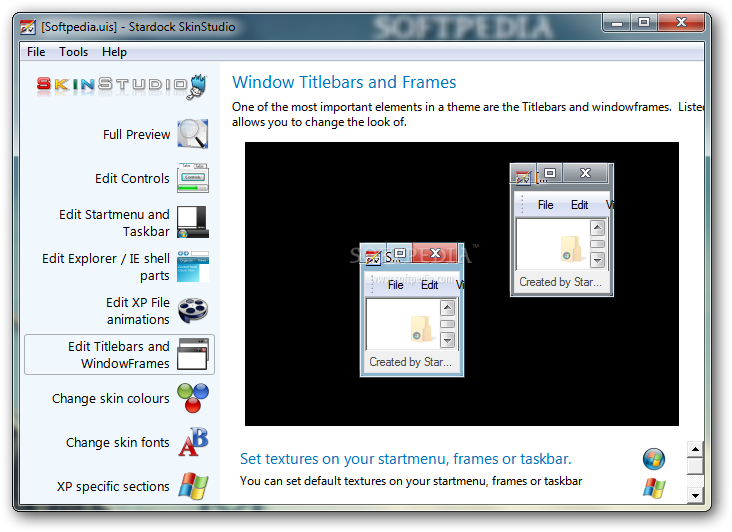732x532 pixels.
Task: Click File menu in active preview window
Action: [x=395, y=285]
